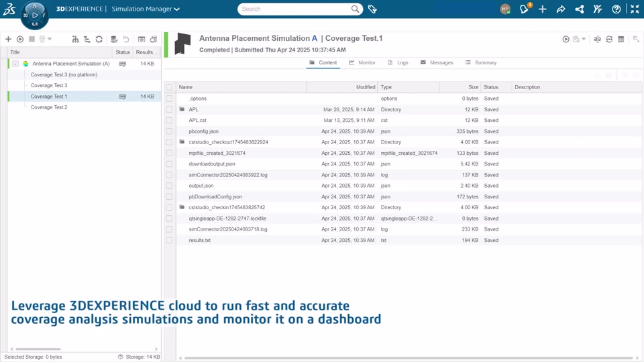Collapse the Antenna Placement Simulation tree node
Image resolution: width=644 pixels, height=362 pixels.
pos(15,64)
